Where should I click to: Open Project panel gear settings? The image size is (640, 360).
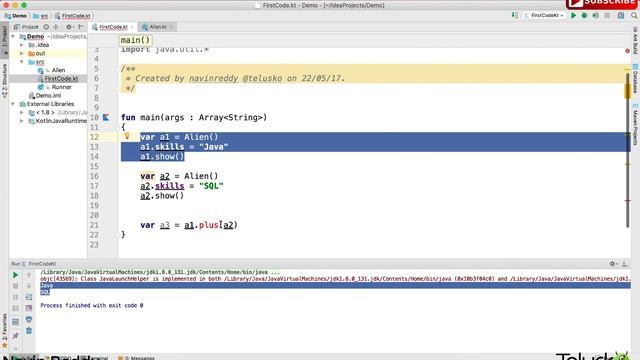(x=69, y=27)
